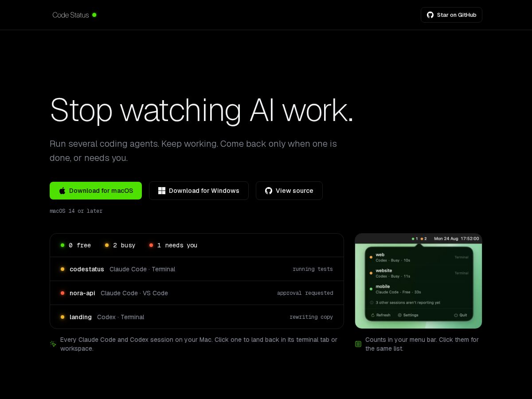Click the Download for macOS button

click(96, 191)
